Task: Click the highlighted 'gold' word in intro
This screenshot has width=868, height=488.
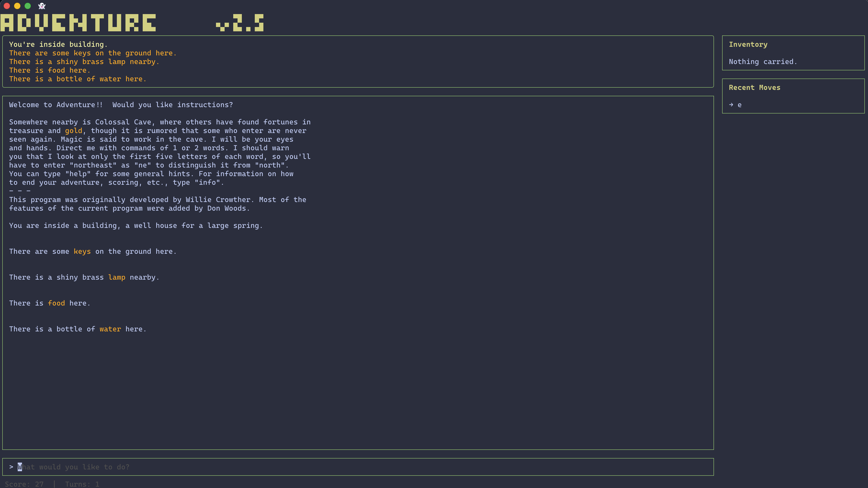Action: tap(74, 131)
